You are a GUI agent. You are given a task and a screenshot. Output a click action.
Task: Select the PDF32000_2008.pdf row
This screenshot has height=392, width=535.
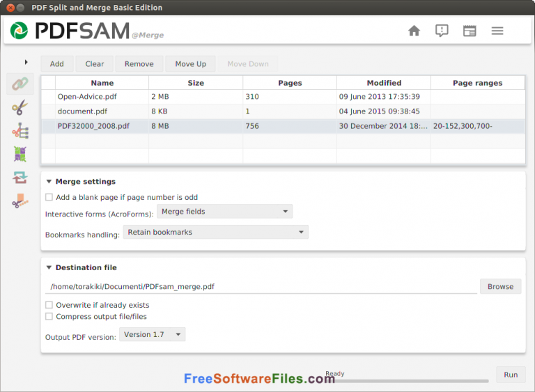click(283, 126)
